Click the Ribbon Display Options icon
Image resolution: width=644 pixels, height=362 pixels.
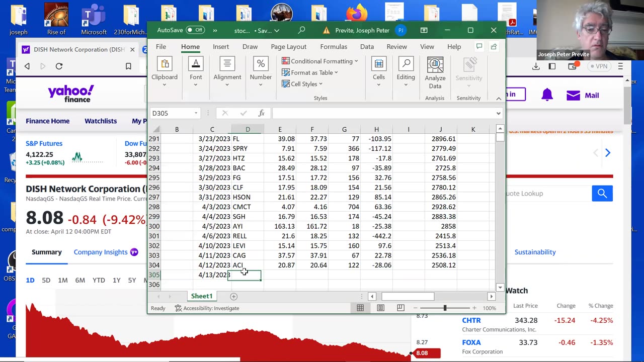tap(424, 30)
